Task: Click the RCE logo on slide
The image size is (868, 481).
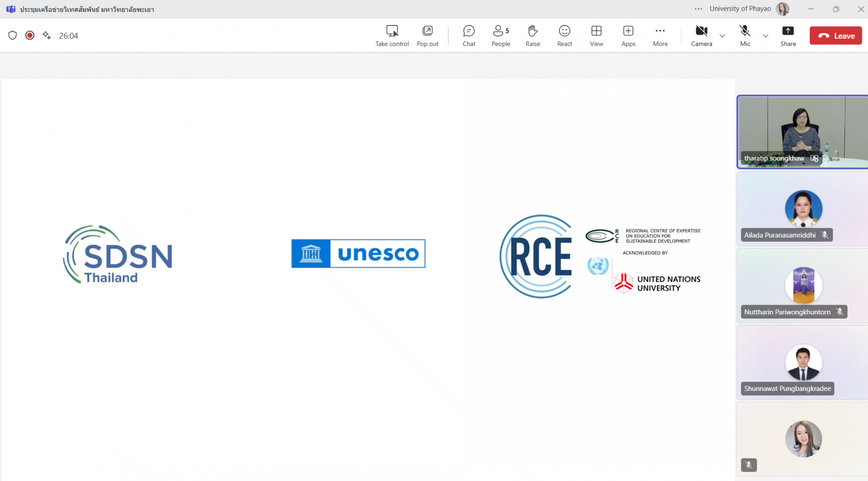Action: click(536, 256)
